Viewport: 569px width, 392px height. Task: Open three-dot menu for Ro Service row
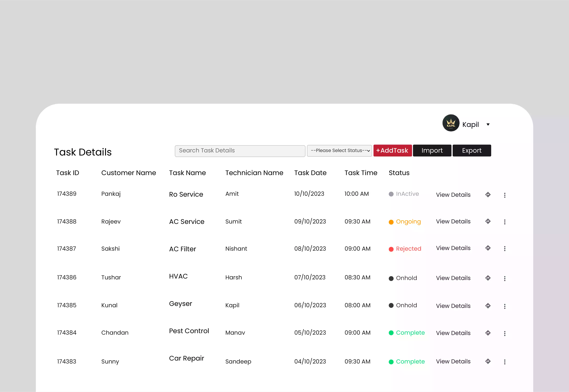[x=505, y=195]
